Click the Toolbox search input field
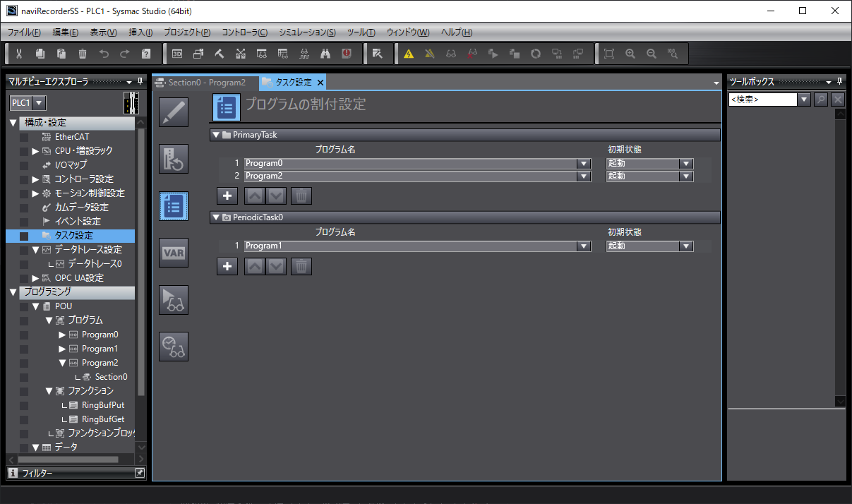Image resolution: width=852 pixels, height=504 pixels. tap(762, 100)
